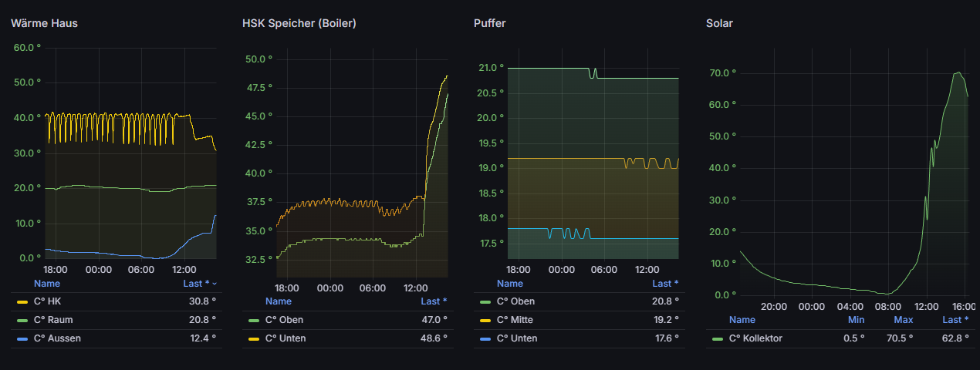The height and width of the screenshot is (370, 980).
Task: Open the HSK Speicher (Boiler) panel title menu
Action: coord(299,23)
